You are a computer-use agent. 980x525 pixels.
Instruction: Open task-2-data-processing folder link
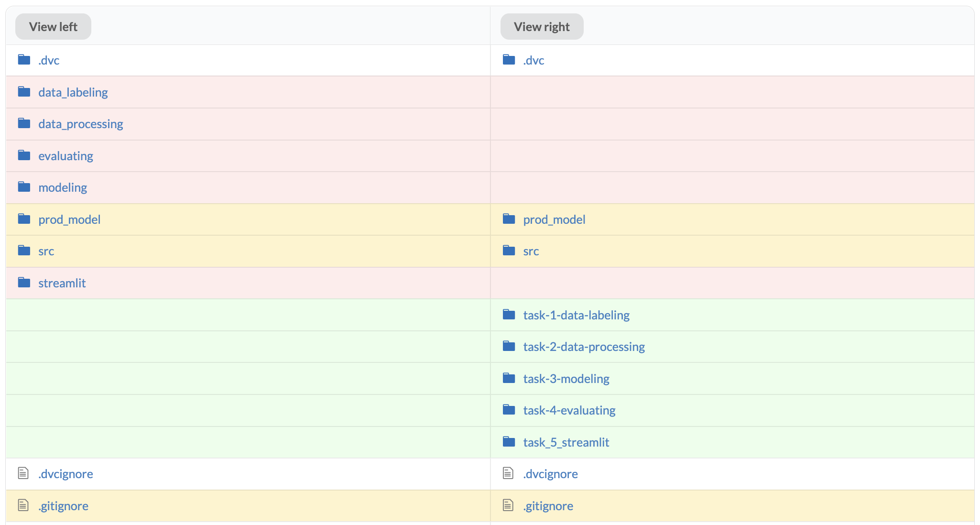point(584,347)
